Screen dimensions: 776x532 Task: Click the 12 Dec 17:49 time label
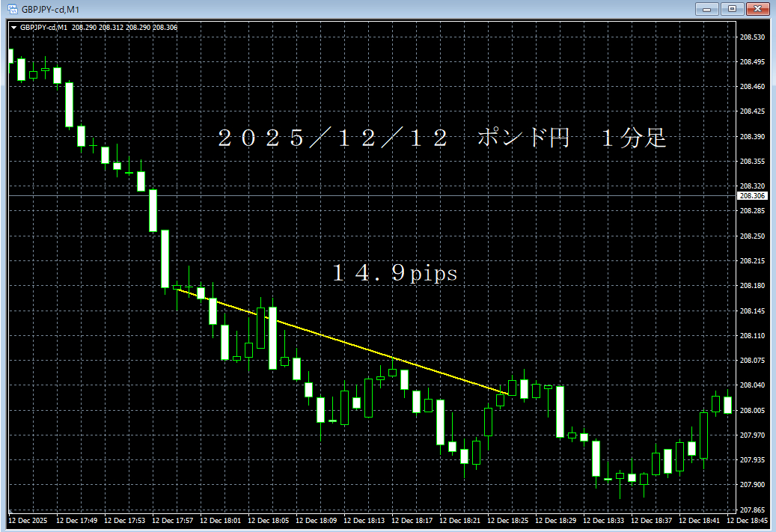(77, 521)
